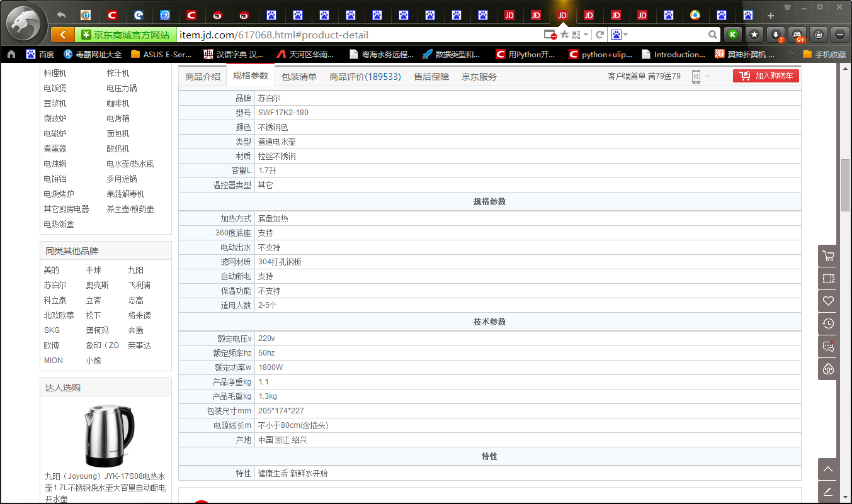Click 九阳 JYK-17S08 product title link
This screenshot has height=504, width=852.
105,487
